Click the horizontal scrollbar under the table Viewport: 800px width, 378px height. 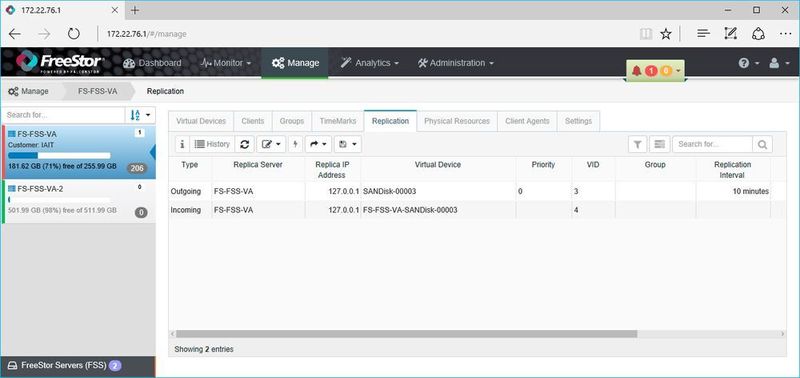(407, 334)
